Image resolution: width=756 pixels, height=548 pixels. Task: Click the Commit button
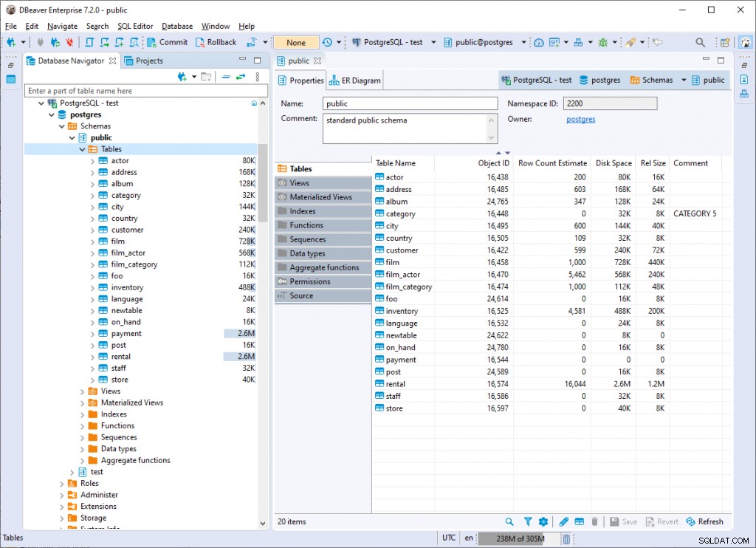168,42
